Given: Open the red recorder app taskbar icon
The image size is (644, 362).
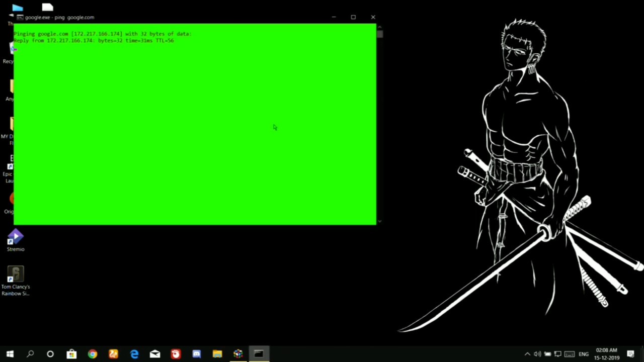Looking at the screenshot, I should point(176,354).
